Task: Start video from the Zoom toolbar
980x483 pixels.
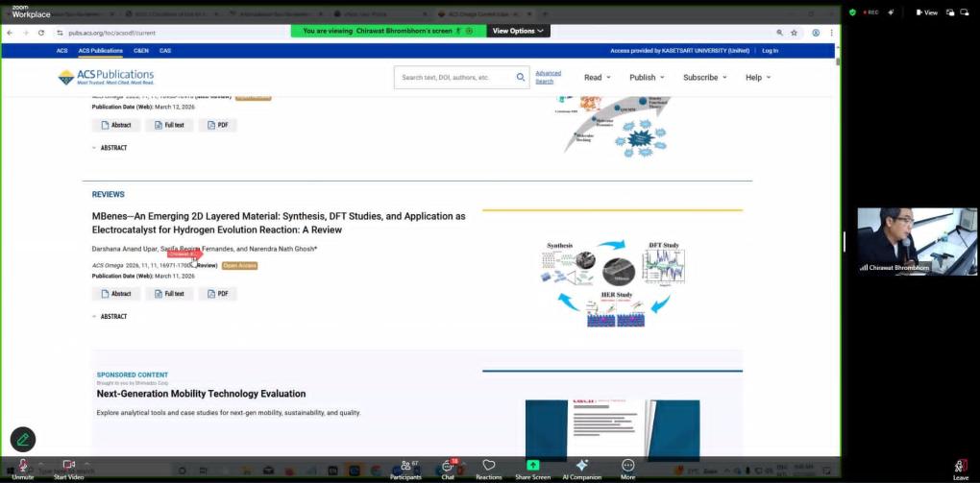Action: pos(68,466)
